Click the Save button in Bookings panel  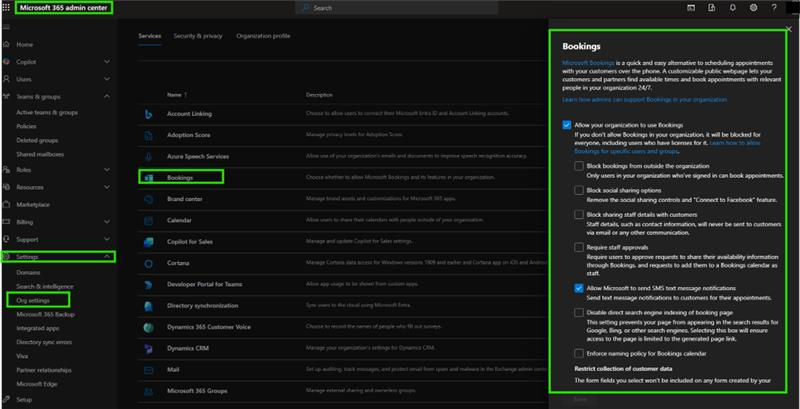coord(580,400)
